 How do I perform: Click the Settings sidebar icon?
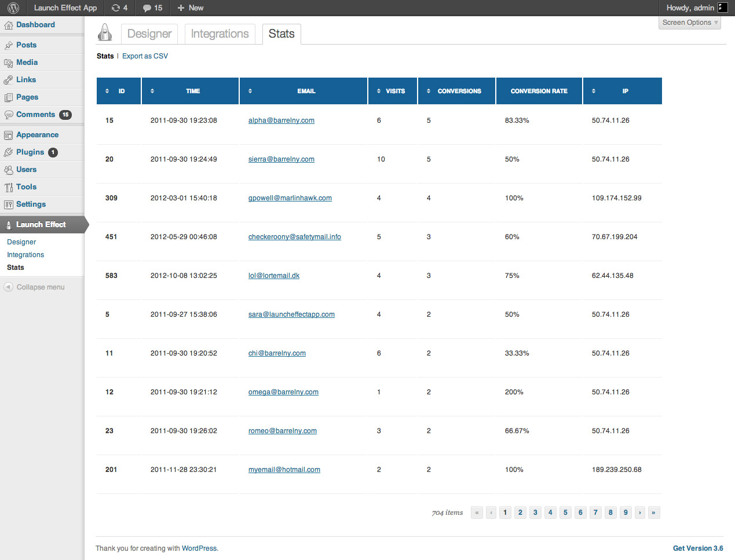point(8,204)
